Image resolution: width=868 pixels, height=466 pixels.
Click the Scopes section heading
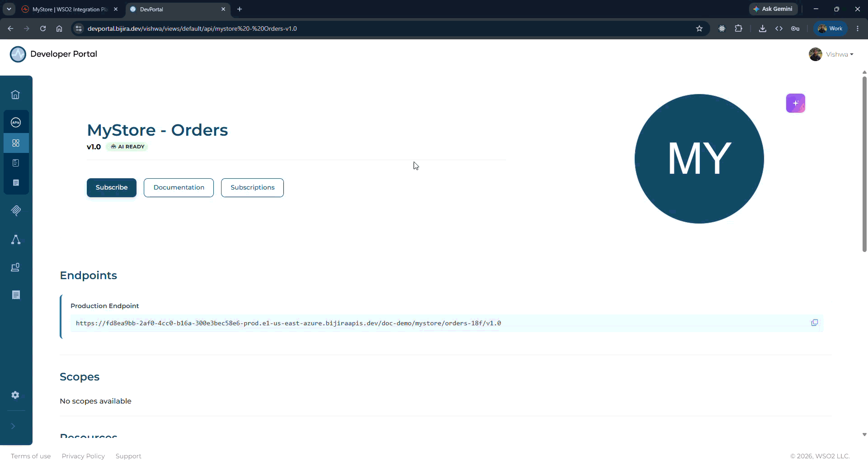[80, 377]
